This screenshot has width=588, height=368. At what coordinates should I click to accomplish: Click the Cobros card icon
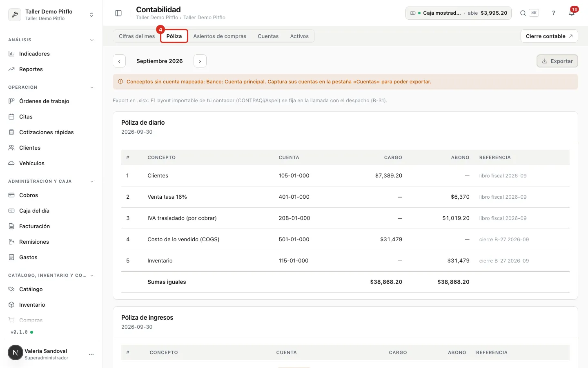coord(11,195)
